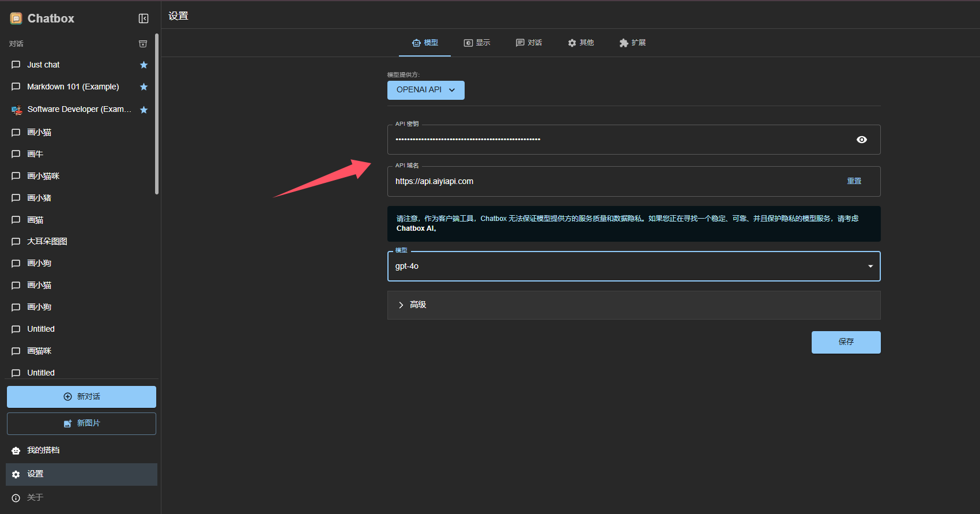
Task: Click 重置 to reset API domain
Action: point(854,181)
